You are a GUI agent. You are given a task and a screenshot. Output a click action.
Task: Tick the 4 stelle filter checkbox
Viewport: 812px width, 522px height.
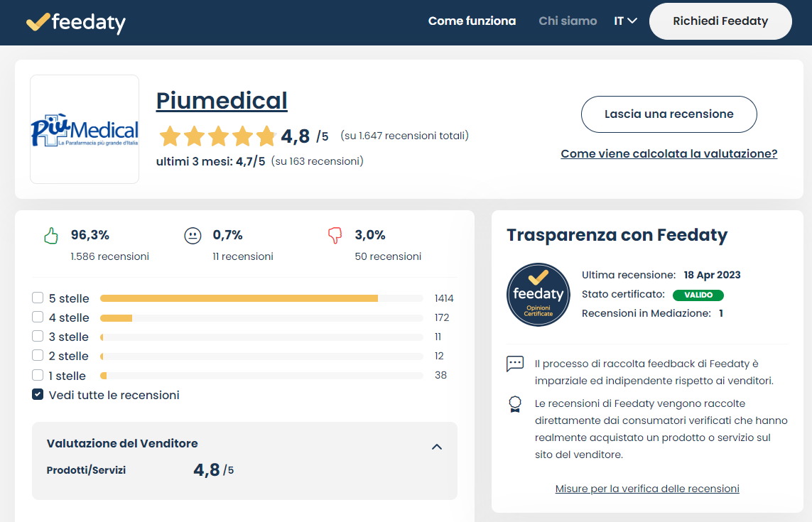[x=37, y=317]
